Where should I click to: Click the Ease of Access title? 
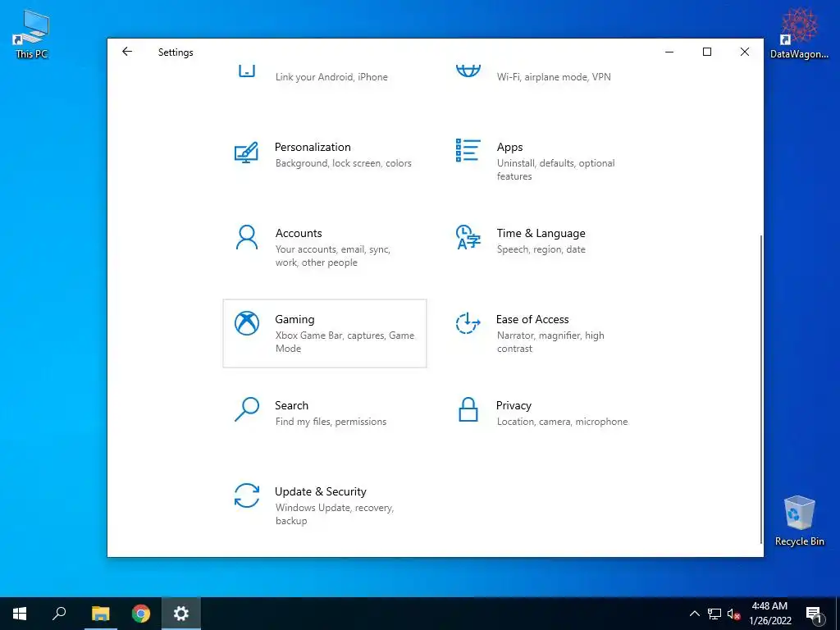tap(532, 319)
